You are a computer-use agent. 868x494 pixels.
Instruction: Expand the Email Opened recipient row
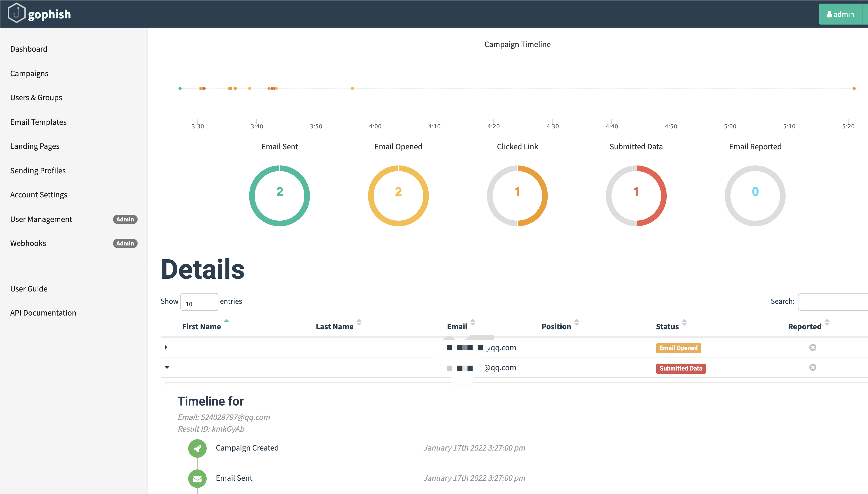[x=166, y=347]
